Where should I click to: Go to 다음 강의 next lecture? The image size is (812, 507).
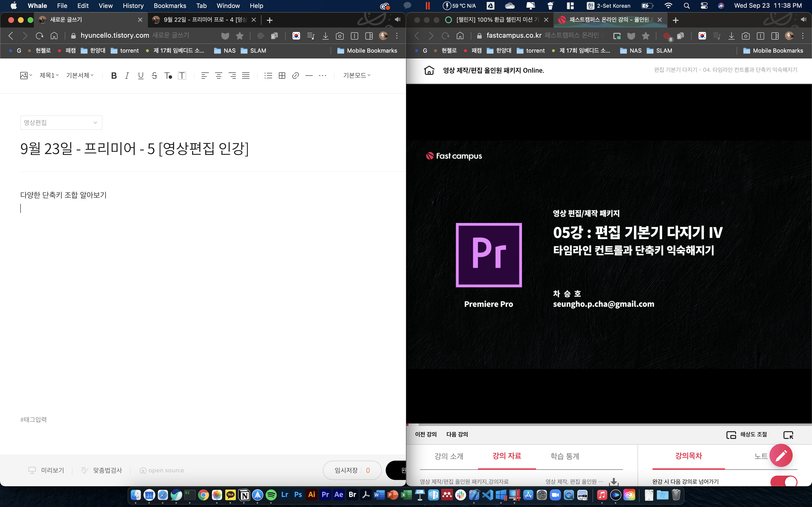457,434
